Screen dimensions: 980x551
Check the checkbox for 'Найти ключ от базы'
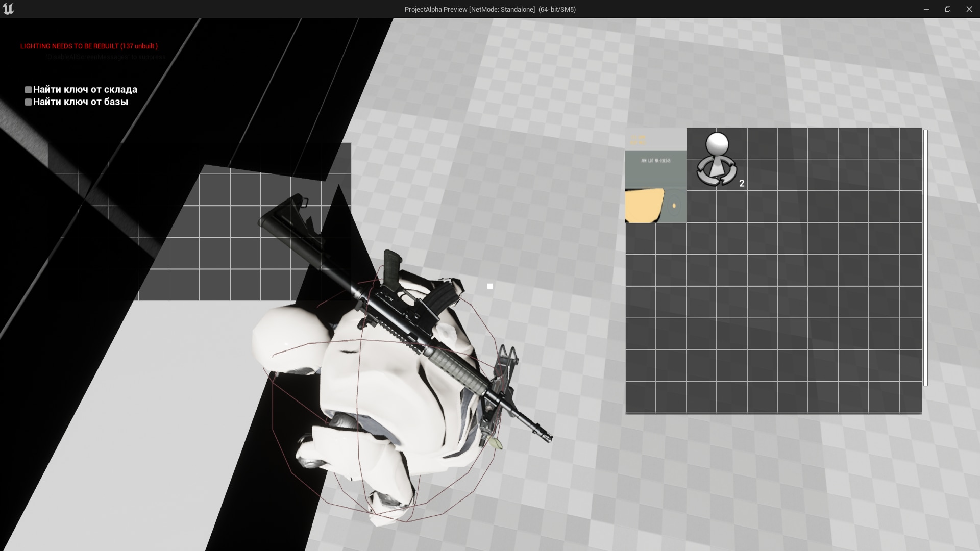click(28, 102)
